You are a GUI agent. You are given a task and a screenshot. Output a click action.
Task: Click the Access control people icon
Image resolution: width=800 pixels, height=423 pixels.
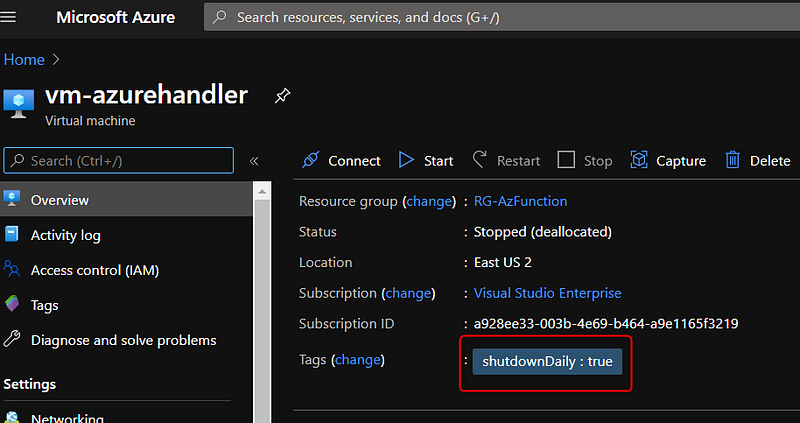tap(12, 269)
